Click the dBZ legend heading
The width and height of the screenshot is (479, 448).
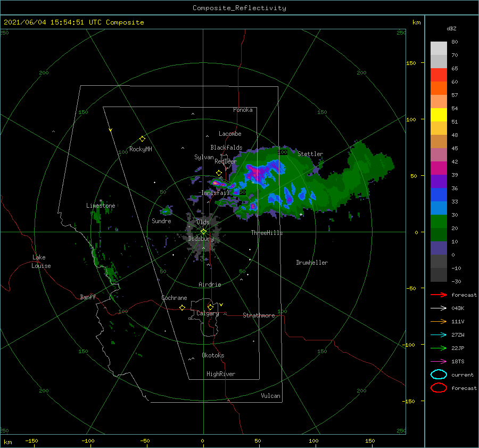(451, 28)
